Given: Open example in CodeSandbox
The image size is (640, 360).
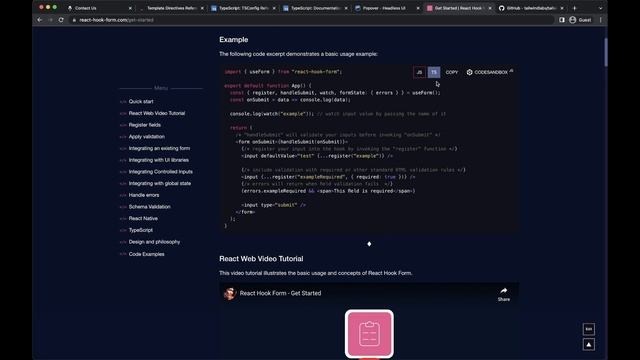Looking at the screenshot, I should (489, 72).
